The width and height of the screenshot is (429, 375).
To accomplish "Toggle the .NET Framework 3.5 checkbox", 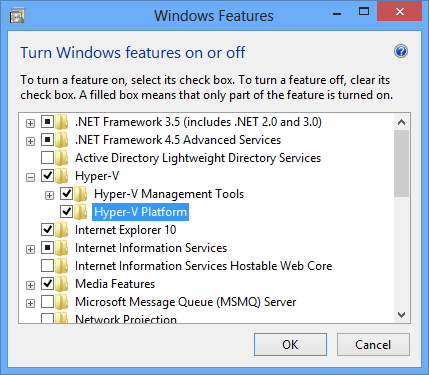I will pyautogui.click(x=47, y=122).
